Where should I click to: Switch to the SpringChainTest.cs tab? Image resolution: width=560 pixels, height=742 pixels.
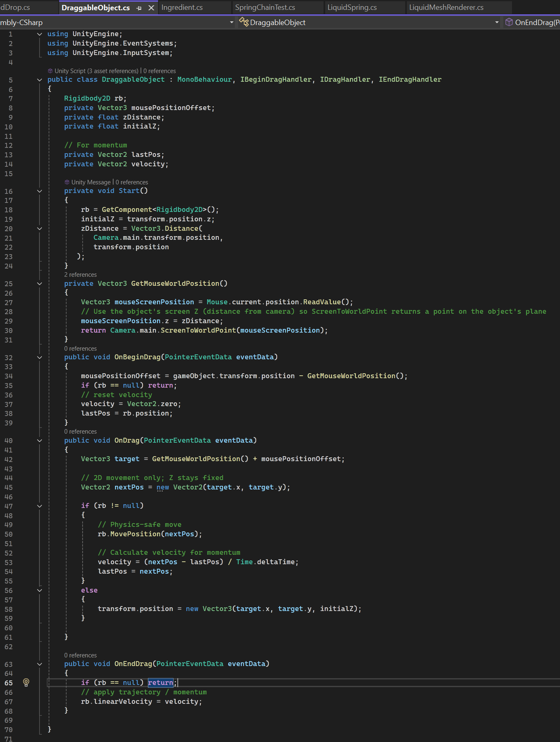(265, 7)
